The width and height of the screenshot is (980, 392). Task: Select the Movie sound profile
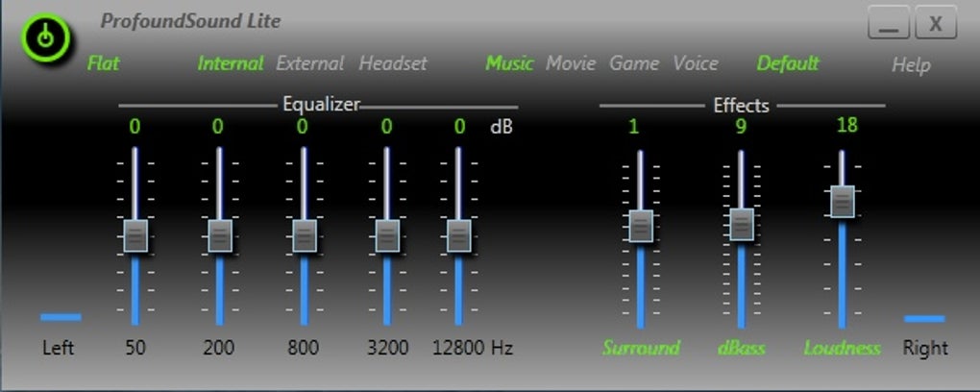click(x=571, y=63)
